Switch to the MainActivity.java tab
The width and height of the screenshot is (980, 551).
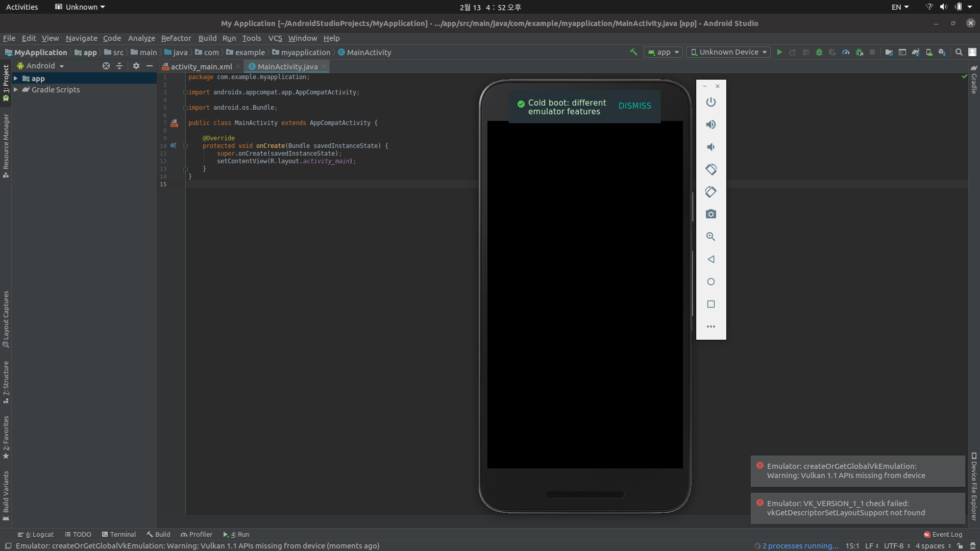pos(287,67)
